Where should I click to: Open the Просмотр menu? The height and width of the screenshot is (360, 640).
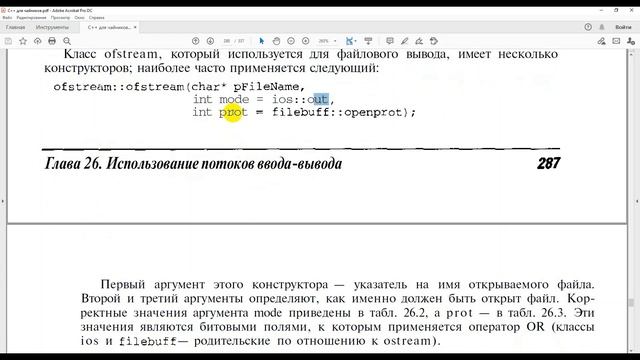(60, 18)
